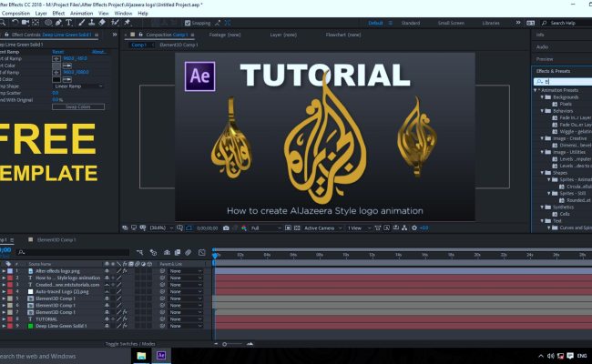Screen dimensions: 592x364
Task: Select the Pen tool
Action: (x=58, y=23)
